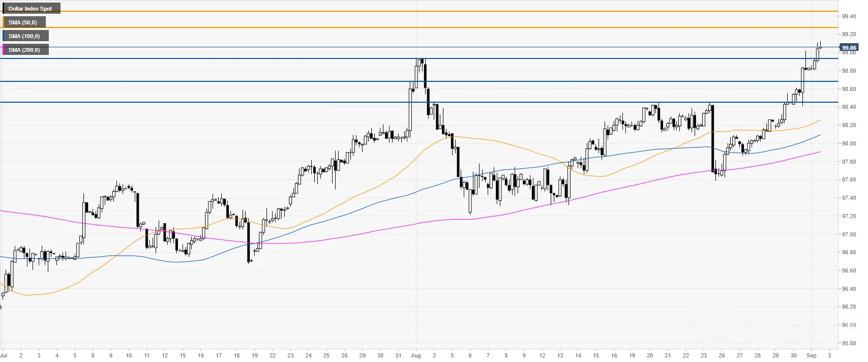Click the 20 August date label
The height and width of the screenshot is (362, 868).
pyautogui.click(x=650, y=355)
